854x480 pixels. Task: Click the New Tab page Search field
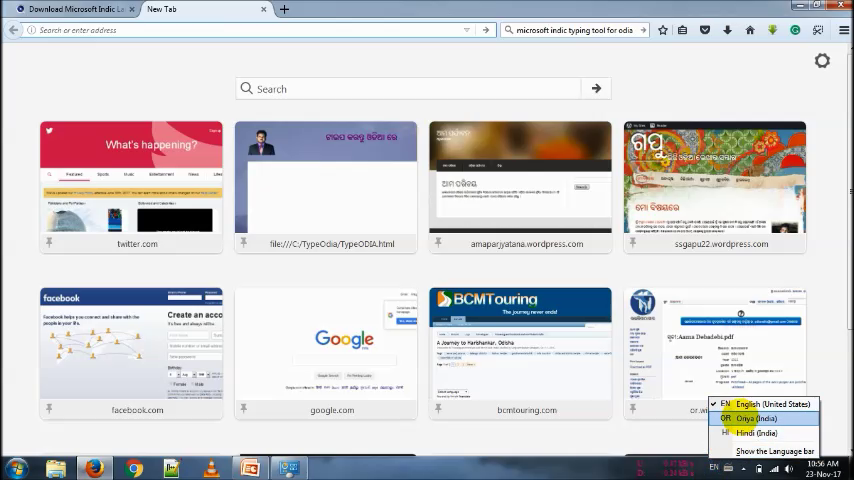(408, 89)
